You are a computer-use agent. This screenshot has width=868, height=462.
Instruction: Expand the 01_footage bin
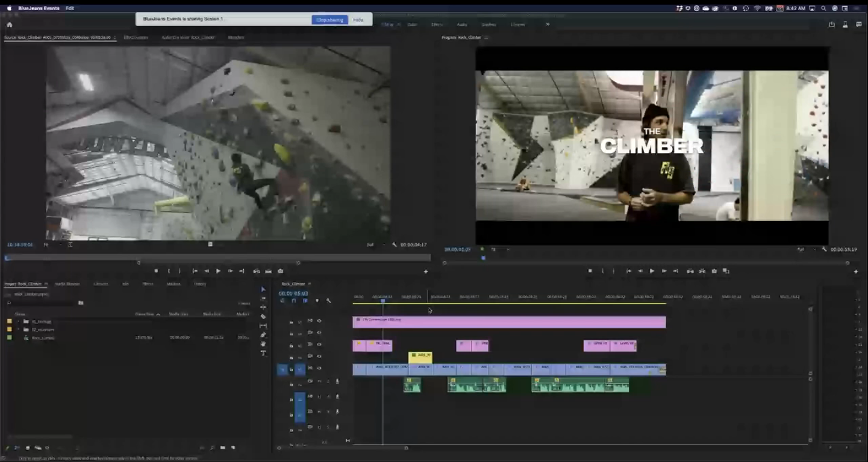pos(18,322)
